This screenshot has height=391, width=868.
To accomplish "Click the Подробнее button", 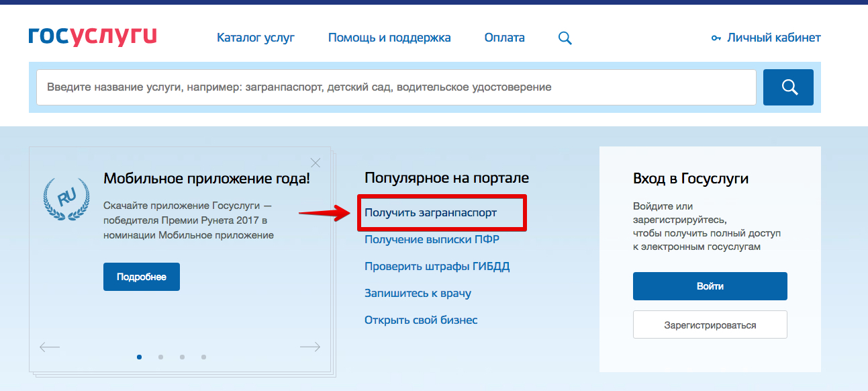I will tap(142, 277).
